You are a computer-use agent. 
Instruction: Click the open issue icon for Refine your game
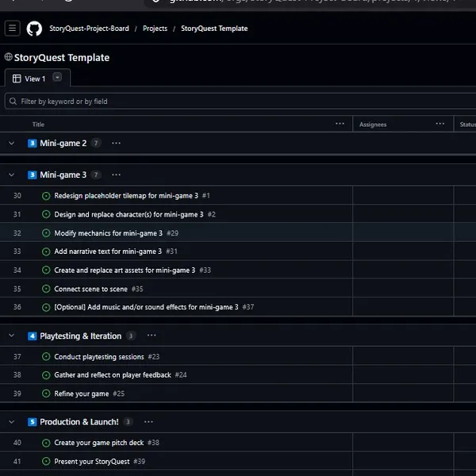pyautogui.click(x=46, y=393)
